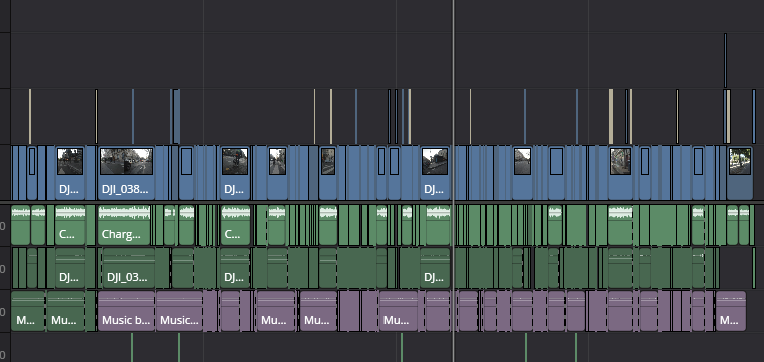This screenshot has height=362, width=764.
Task: Select the purple M... music clip
Action: pos(731,311)
